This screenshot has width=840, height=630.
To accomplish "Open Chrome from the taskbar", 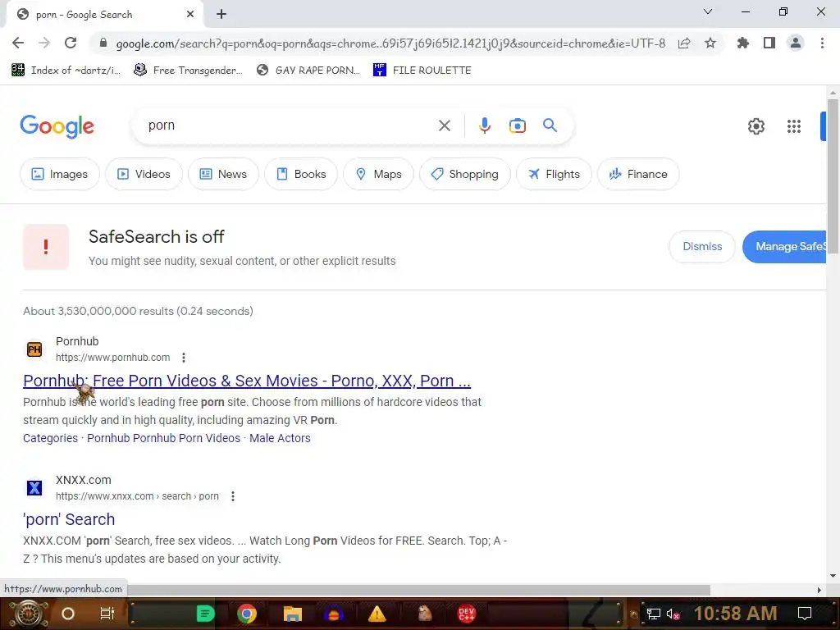I will [x=247, y=614].
